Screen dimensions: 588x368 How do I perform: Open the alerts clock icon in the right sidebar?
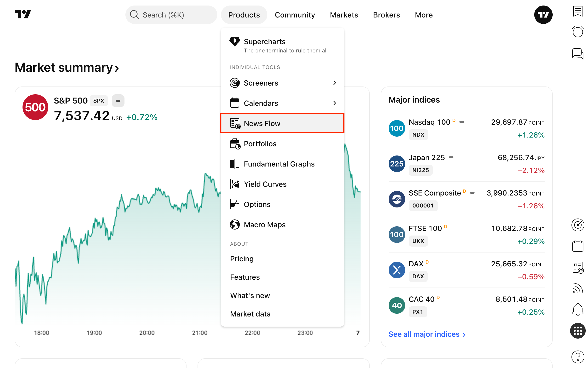click(x=578, y=32)
